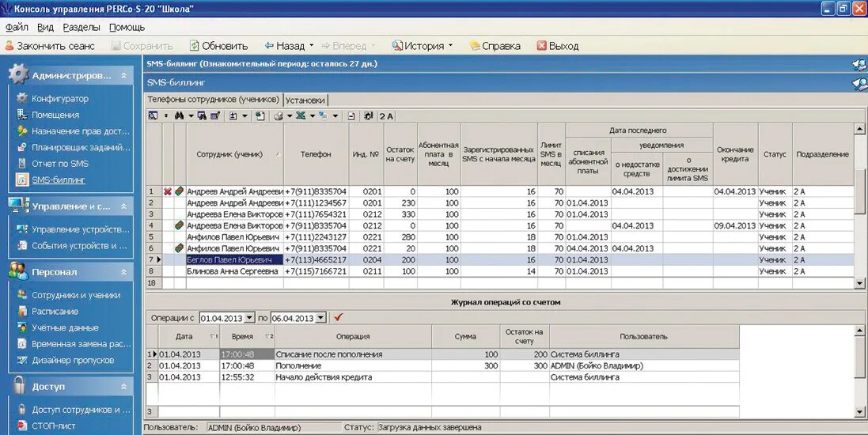This screenshot has height=435, width=868.
Task: Open События устройств link
Action: 79,246
